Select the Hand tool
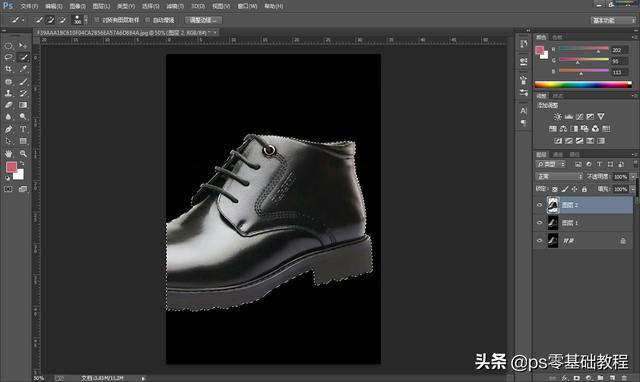This screenshot has height=382, width=640. pyautogui.click(x=8, y=154)
